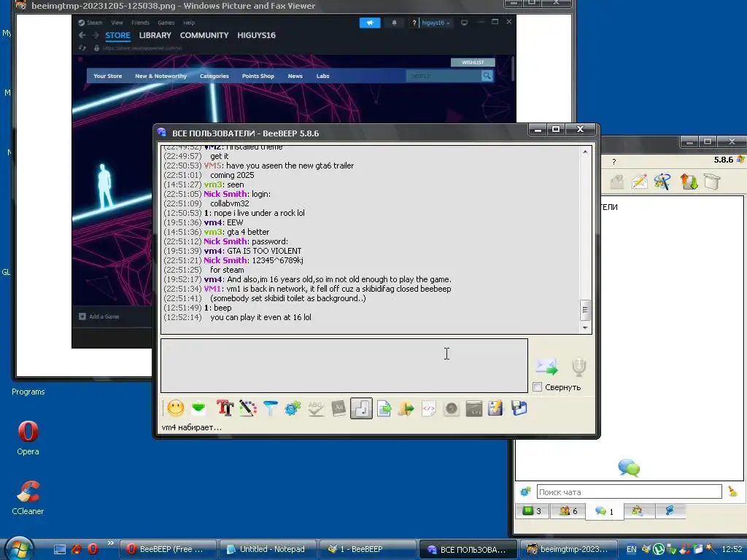This screenshot has height=560, width=747.
Task: Click the 'collabvm32' chat line
Action: [x=230, y=203]
